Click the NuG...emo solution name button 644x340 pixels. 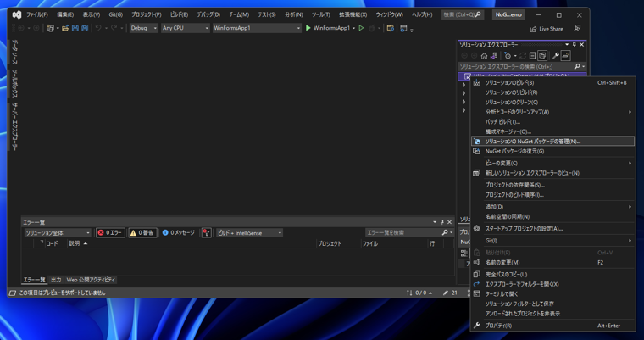[x=508, y=14]
